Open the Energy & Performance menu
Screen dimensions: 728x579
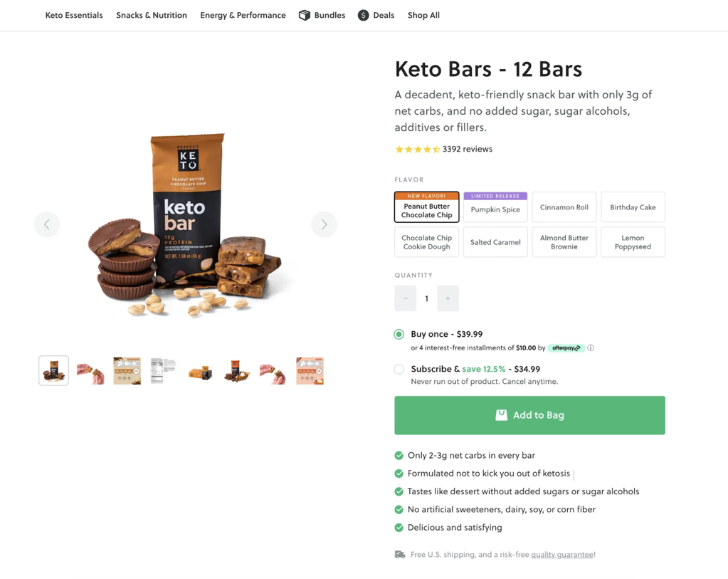coord(243,14)
